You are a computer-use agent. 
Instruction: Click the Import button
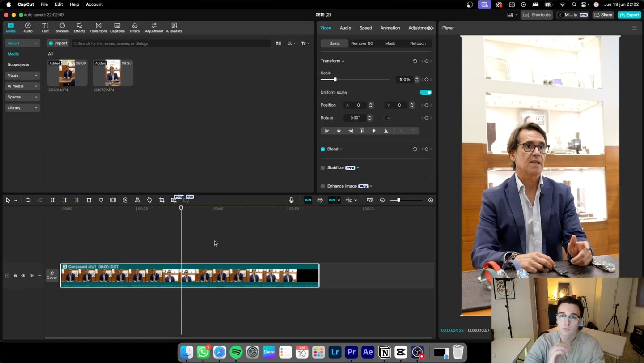[58, 43]
